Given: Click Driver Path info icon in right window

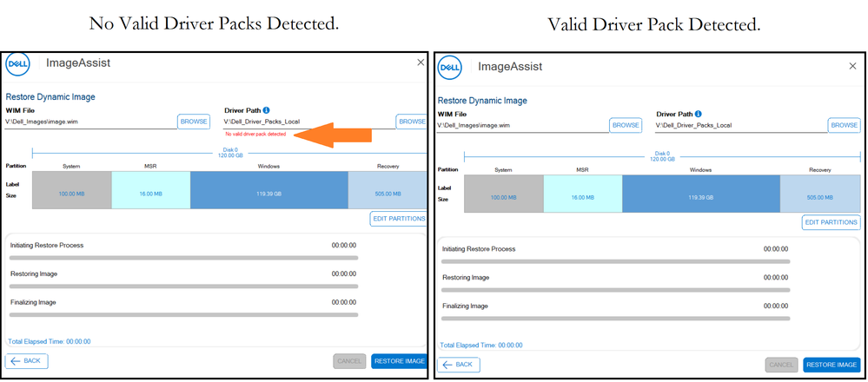Looking at the screenshot, I should tap(698, 114).
